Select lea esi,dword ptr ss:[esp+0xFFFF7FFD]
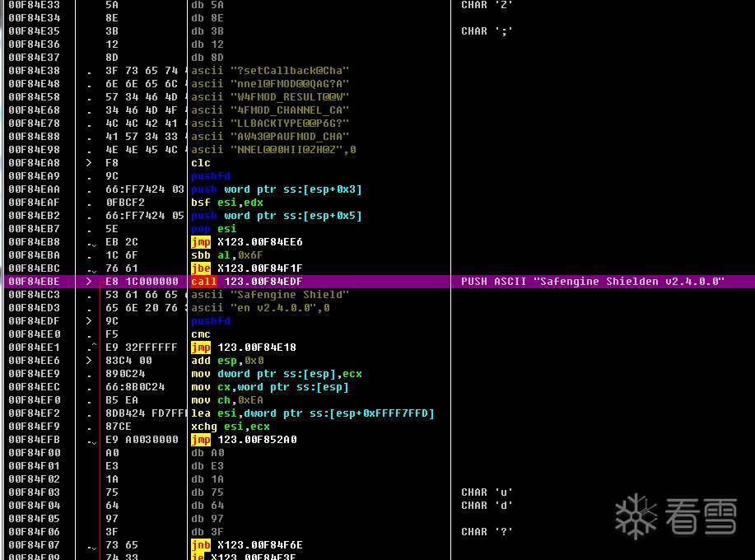This screenshot has width=755, height=560. pyautogui.click(x=313, y=413)
